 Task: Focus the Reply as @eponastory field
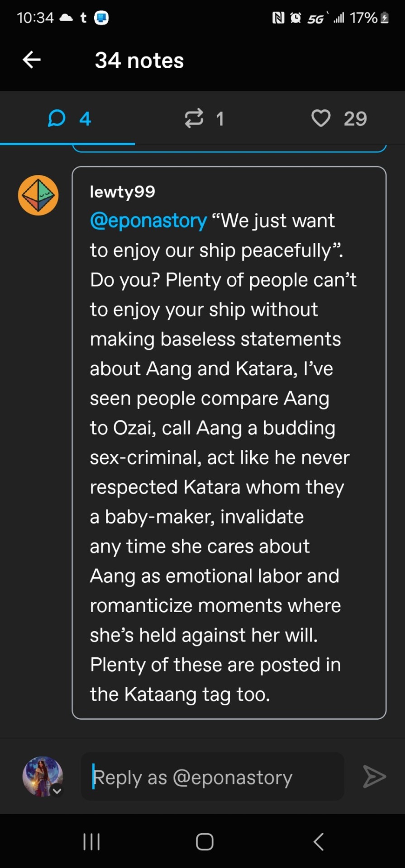click(x=213, y=777)
